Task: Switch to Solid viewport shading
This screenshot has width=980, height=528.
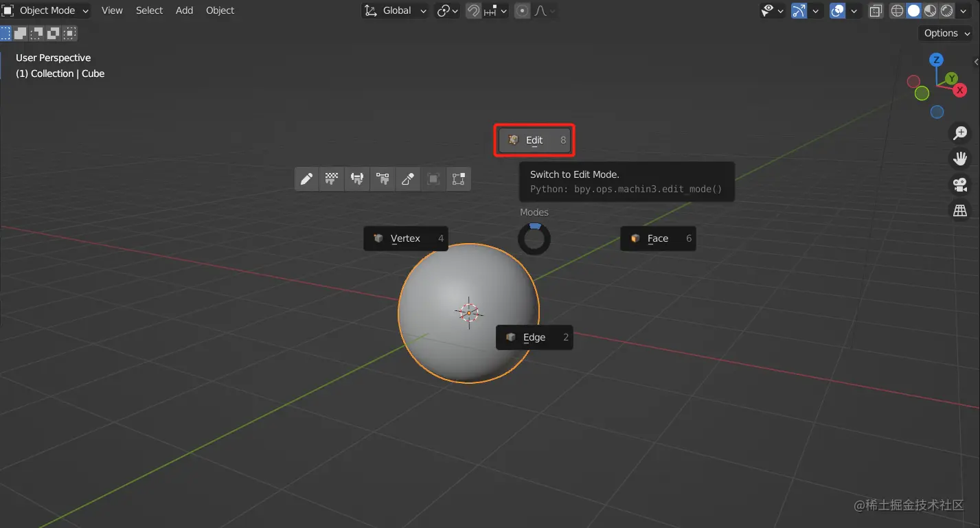Action: click(914, 10)
